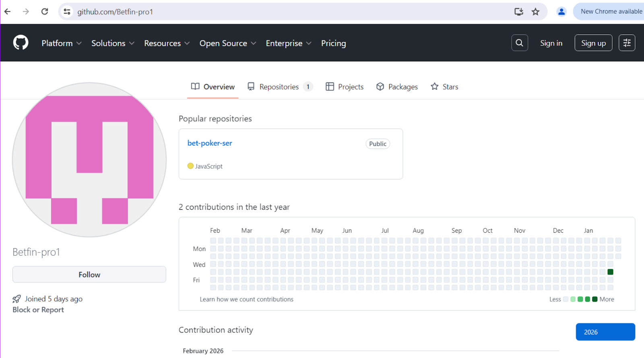Follow the Betfin-pro1 user
The width and height of the screenshot is (644, 358).
89,275
